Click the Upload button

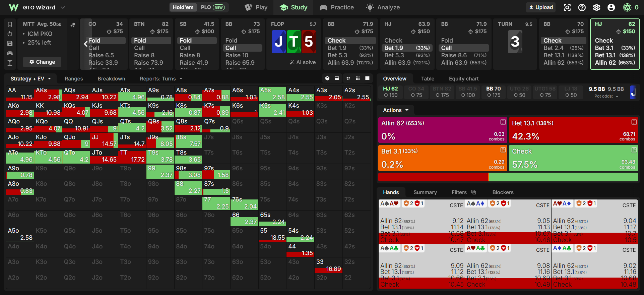coord(541,7)
